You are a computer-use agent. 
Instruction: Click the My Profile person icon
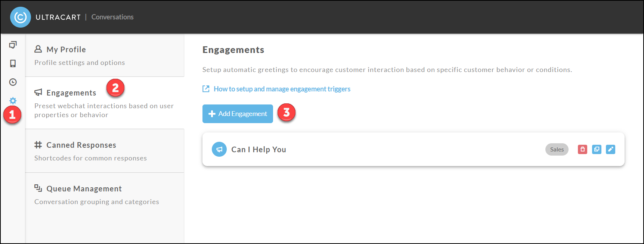pos(38,49)
